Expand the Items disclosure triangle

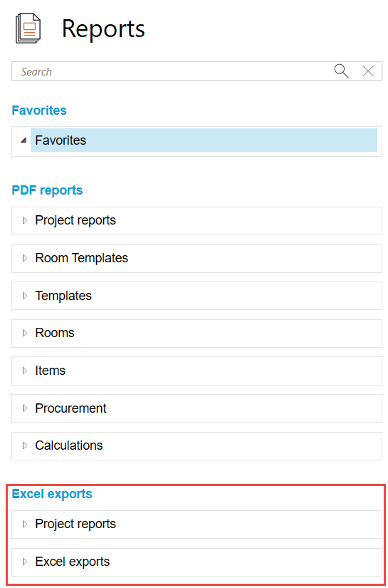point(25,371)
